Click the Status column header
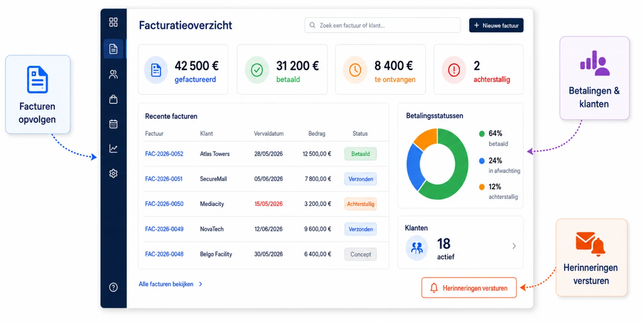This screenshot has height=324, width=644. click(x=360, y=134)
